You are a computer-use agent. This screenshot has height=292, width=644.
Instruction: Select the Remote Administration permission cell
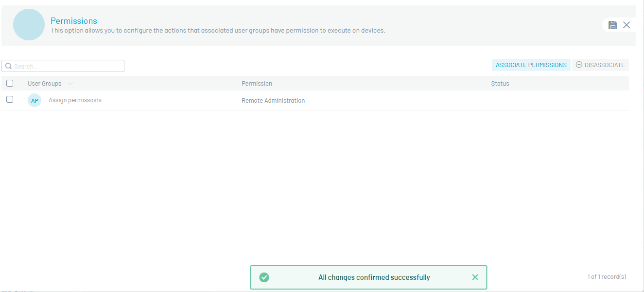[273, 101]
